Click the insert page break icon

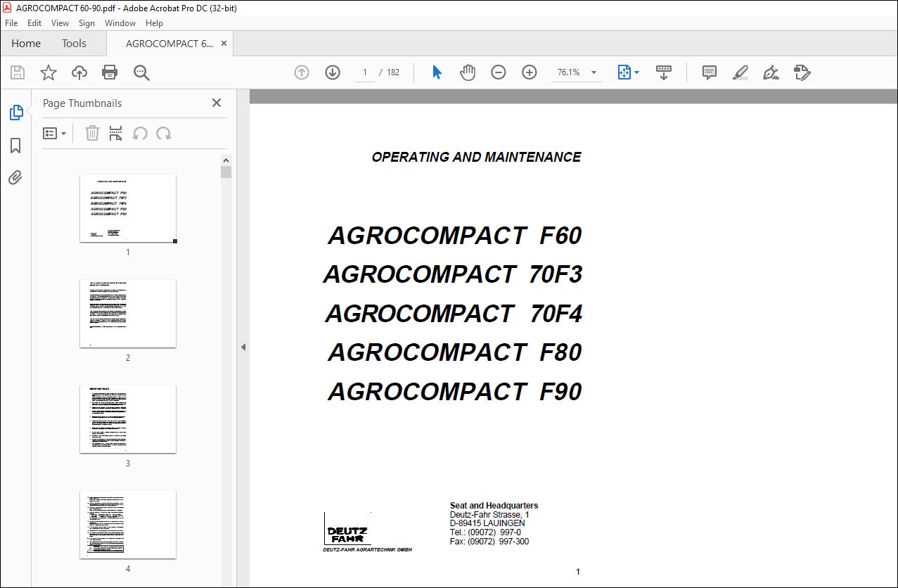pyautogui.click(x=116, y=133)
